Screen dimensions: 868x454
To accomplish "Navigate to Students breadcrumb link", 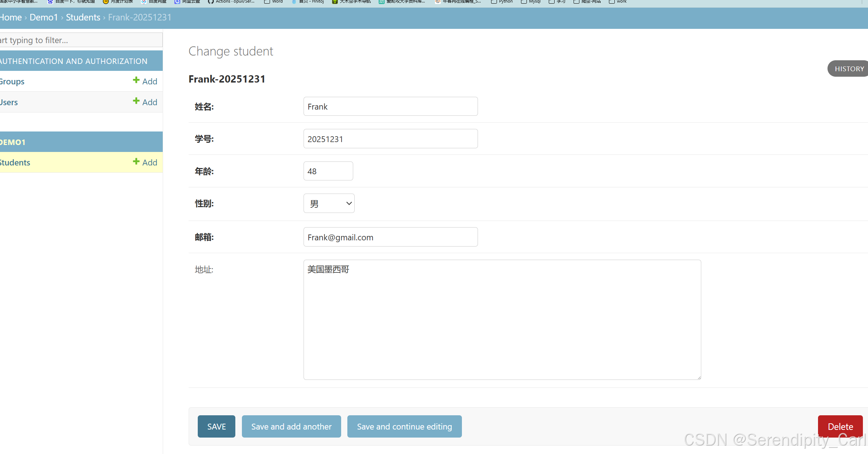I will click(83, 18).
